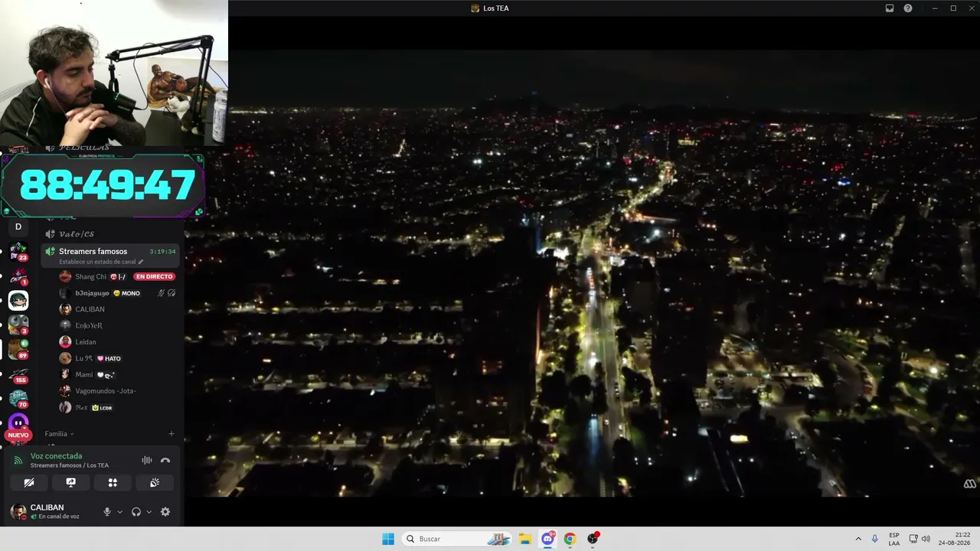Click the 'Establece un estado de canal' text

(97, 262)
